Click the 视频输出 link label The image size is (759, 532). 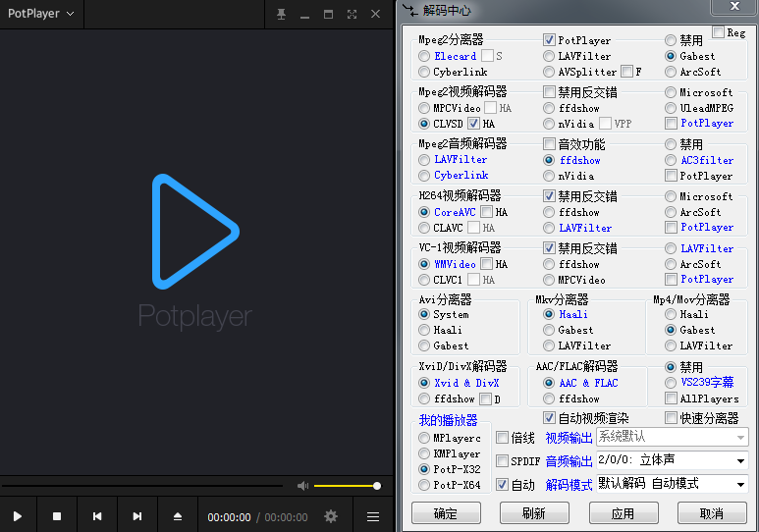pyautogui.click(x=569, y=438)
